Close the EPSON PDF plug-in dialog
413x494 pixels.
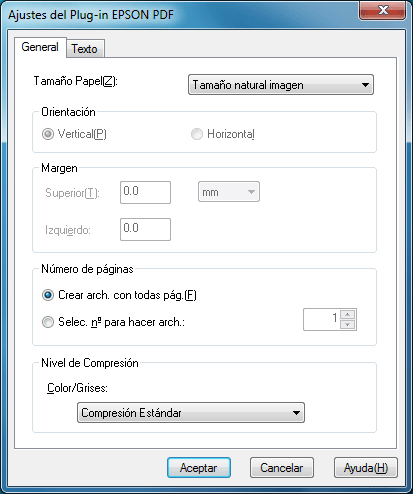[383, 10]
